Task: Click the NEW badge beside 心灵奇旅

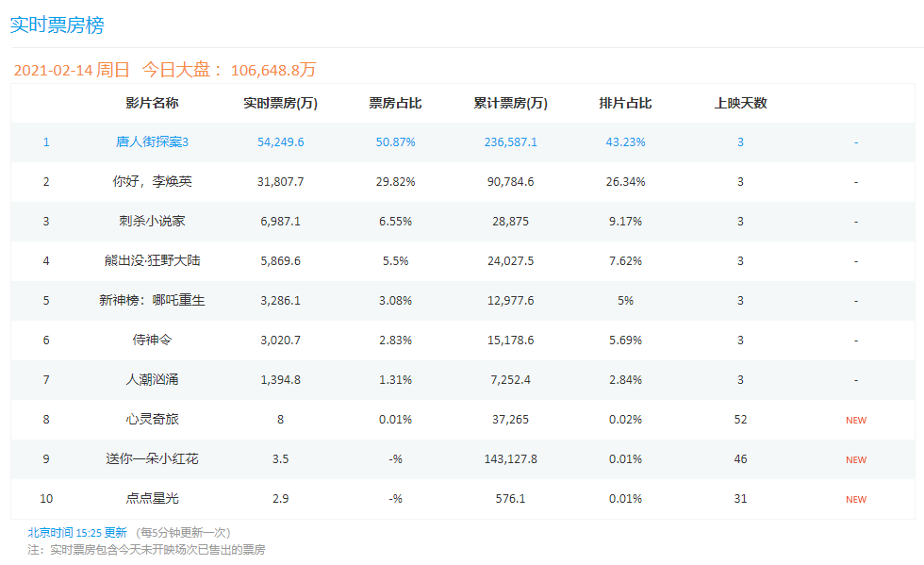Action: point(856,420)
